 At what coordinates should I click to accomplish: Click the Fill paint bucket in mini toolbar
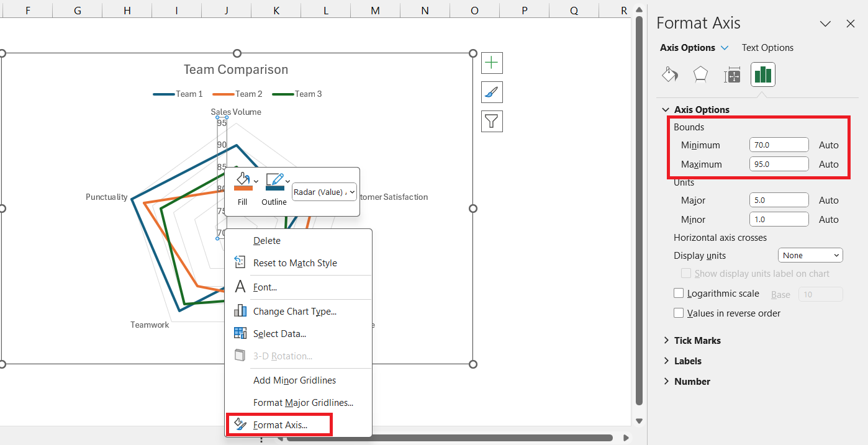click(x=243, y=181)
